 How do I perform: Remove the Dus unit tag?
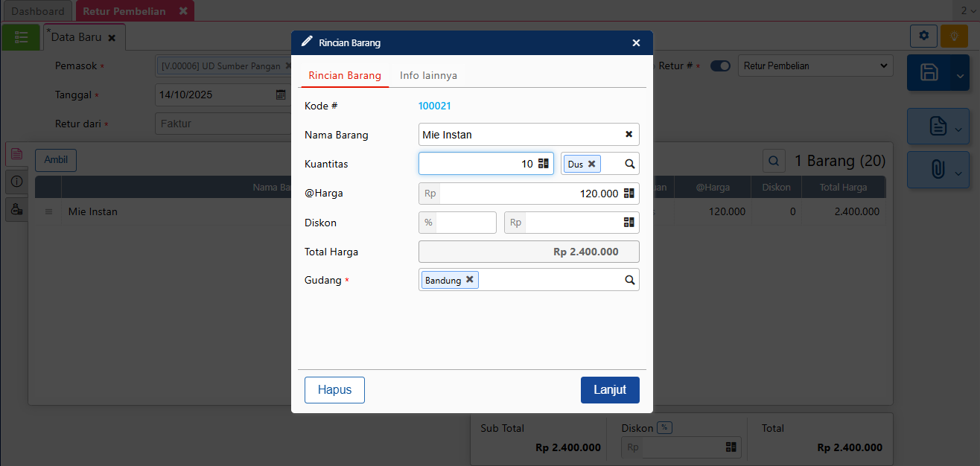[592, 164]
